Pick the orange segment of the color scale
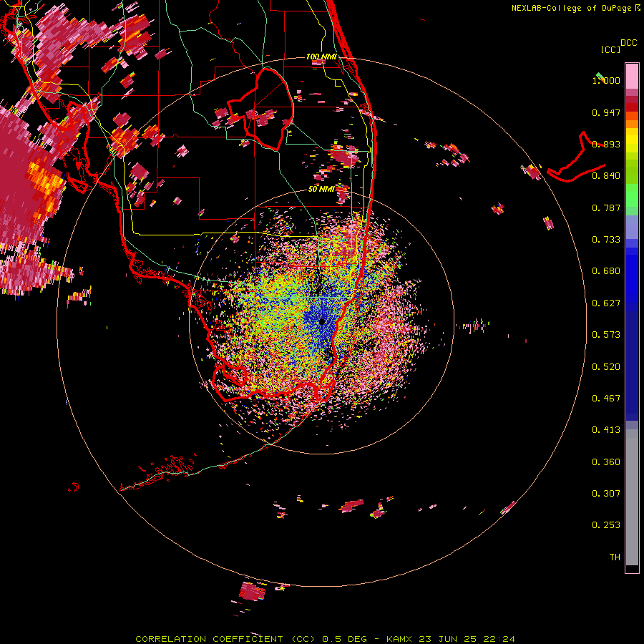Viewport: 644px width, 644px height. point(632,124)
